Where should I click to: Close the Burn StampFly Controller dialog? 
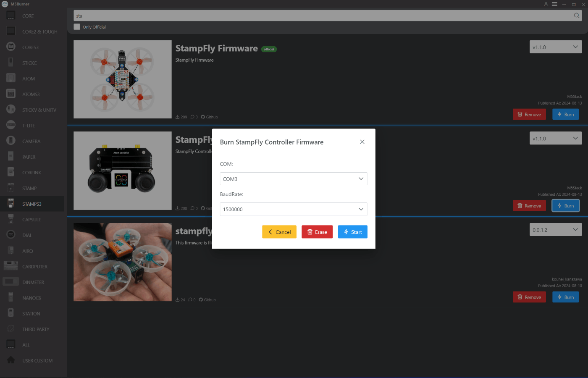pos(362,142)
